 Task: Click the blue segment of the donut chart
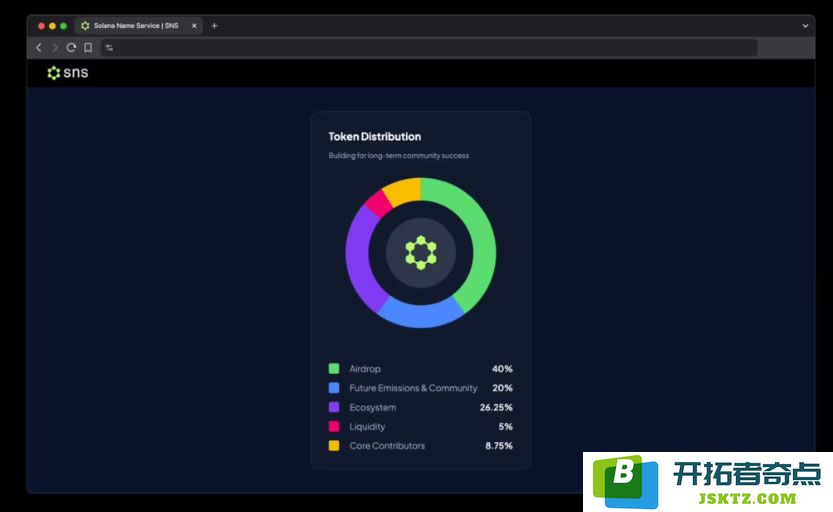[421, 315]
